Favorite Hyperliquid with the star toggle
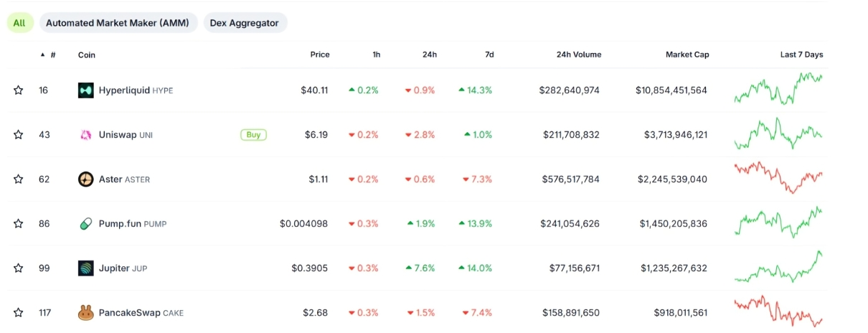This screenshot has width=868, height=333. point(19,90)
